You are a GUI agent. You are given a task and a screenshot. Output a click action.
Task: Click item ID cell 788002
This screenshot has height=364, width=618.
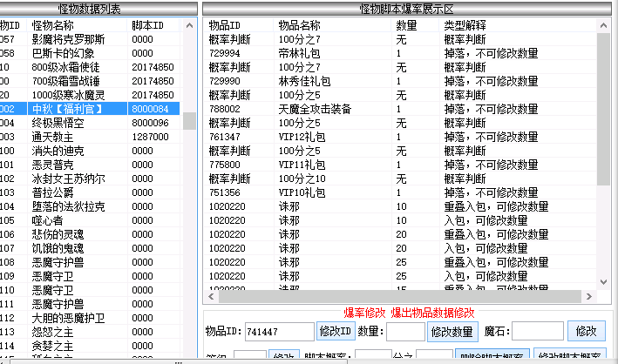click(x=225, y=109)
